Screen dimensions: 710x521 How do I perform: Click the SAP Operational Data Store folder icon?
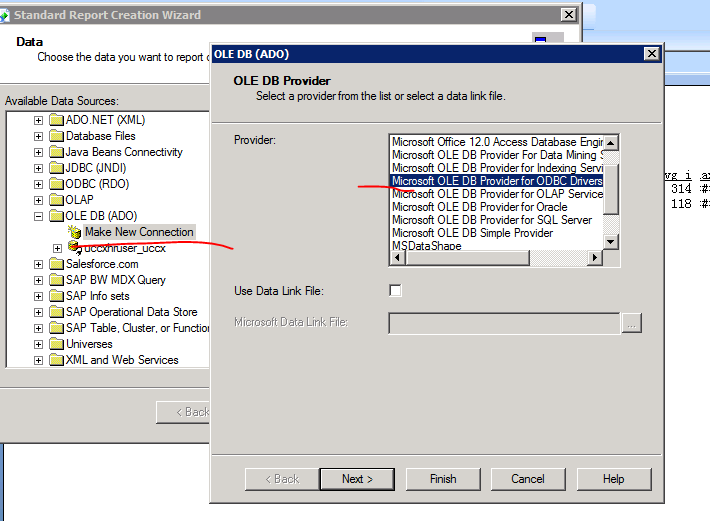57,312
